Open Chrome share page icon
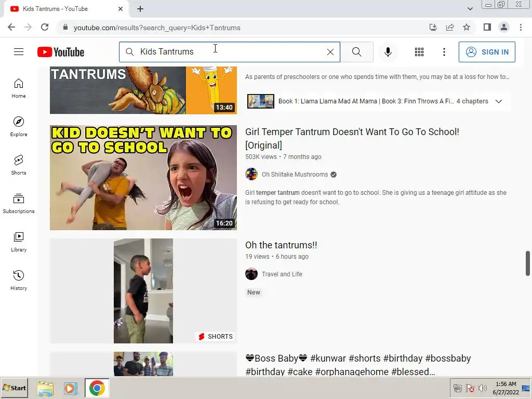 [450, 28]
